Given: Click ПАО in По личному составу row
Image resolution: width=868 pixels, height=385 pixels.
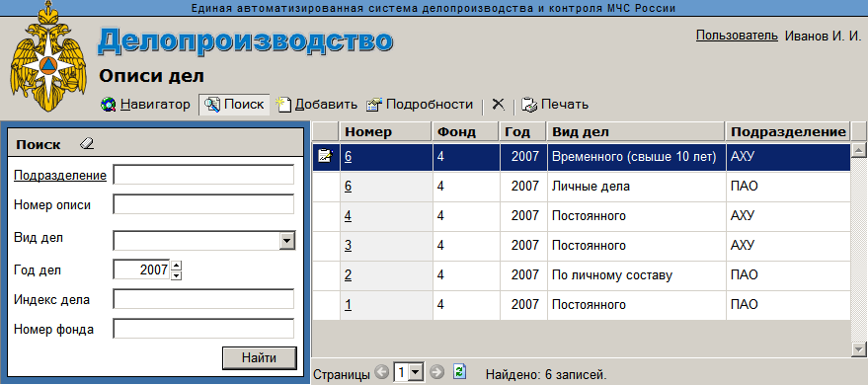Looking at the screenshot, I should click(744, 274).
